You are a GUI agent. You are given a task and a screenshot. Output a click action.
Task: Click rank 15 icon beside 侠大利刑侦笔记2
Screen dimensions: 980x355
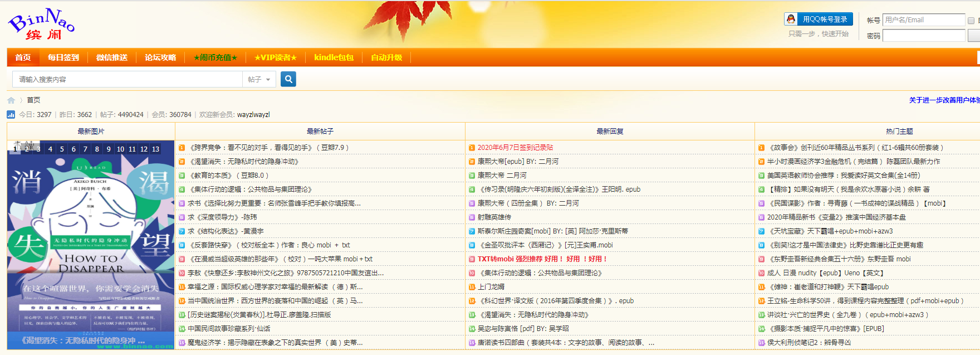[761, 343]
